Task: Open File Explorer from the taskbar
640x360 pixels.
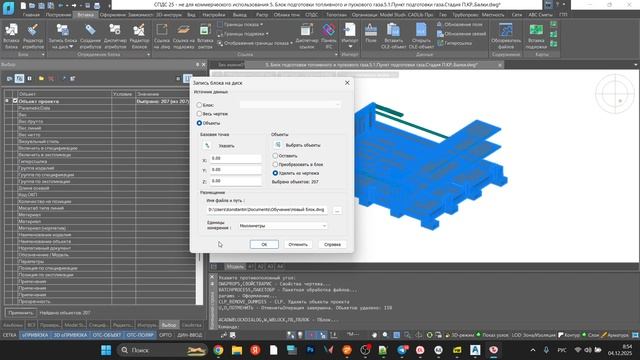Action: coord(237,350)
